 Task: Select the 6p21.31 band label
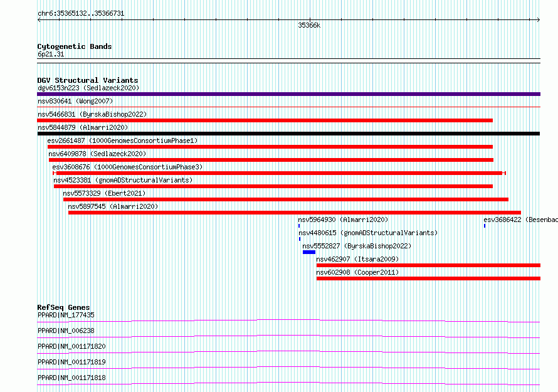pos(51,54)
